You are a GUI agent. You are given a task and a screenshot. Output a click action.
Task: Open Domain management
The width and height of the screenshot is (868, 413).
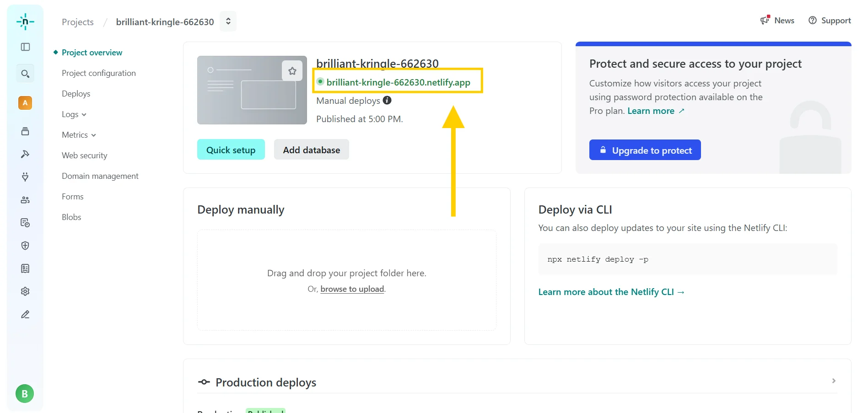click(100, 176)
